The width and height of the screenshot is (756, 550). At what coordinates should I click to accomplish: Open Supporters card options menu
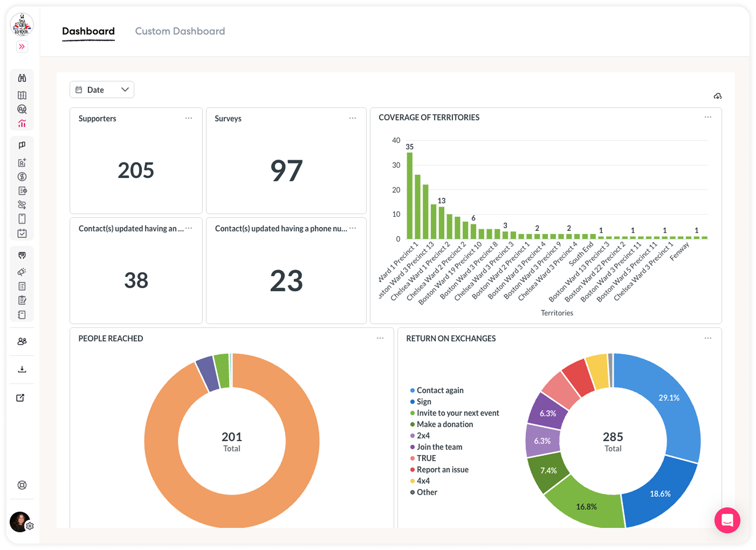pos(189,118)
